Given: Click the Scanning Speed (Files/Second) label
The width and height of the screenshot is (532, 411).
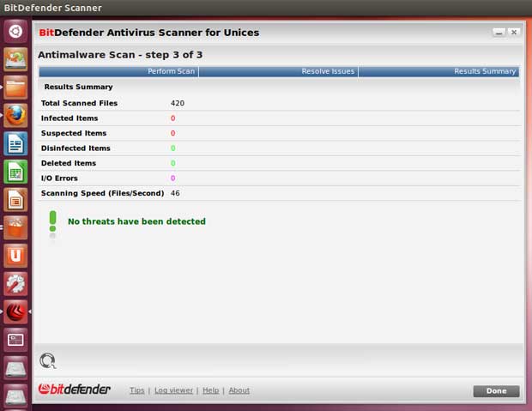Looking at the screenshot, I should (102, 193).
